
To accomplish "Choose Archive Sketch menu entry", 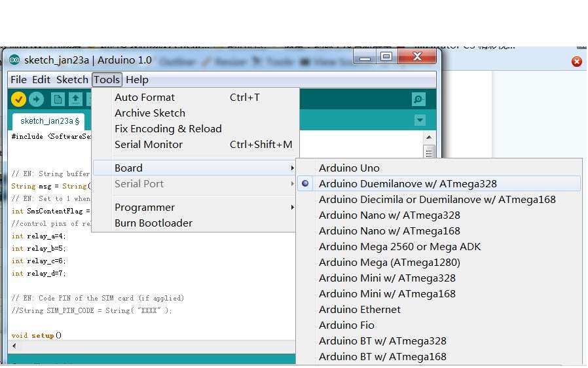I will 194,113.
